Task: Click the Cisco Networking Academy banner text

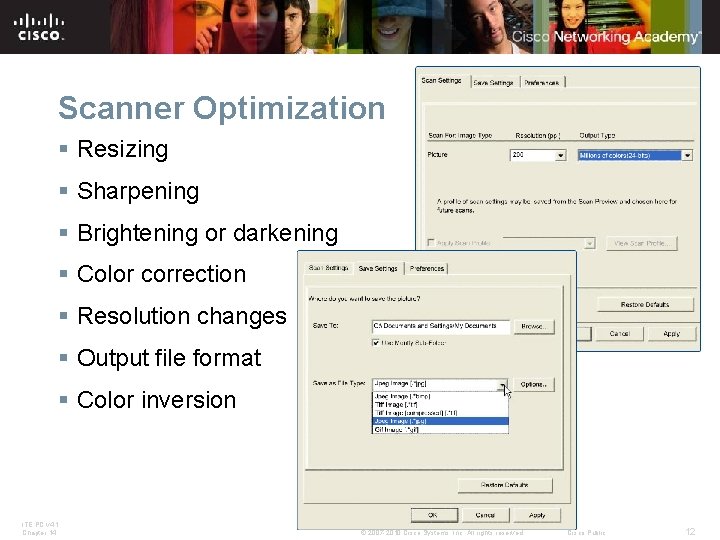Action: coord(606,36)
